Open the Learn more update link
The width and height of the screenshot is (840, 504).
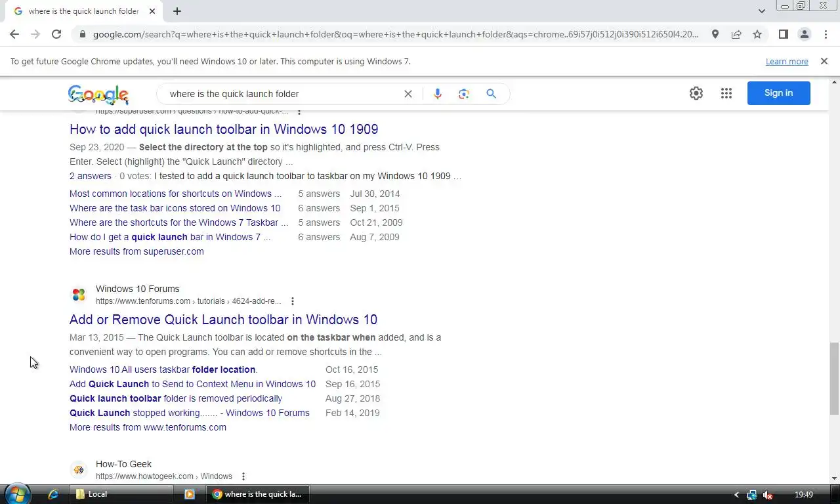(x=787, y=61)
